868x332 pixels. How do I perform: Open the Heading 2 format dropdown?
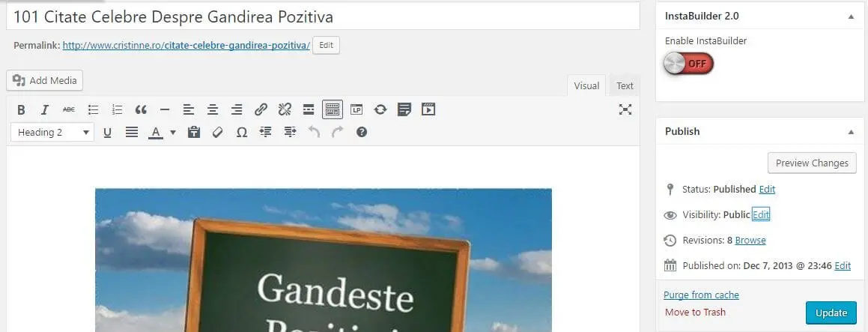tap(52, 132)
